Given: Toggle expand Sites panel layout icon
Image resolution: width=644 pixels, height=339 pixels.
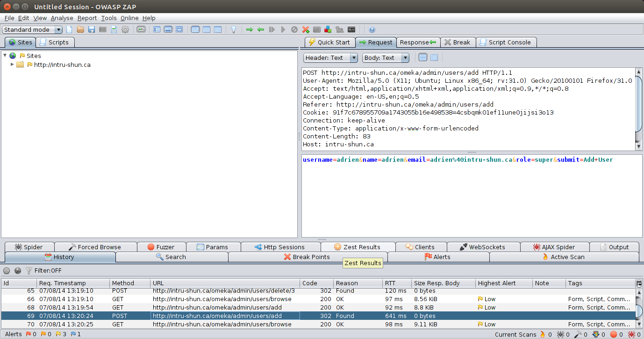Looking at the screenshot, I should [x=157, y=29].
